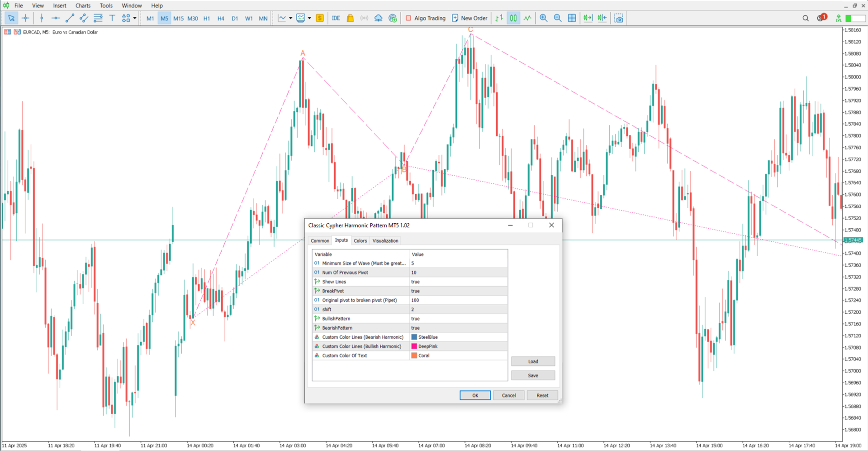This screenshot has height=451, width=868.
Task: Switch chart to MN timeframe
Action: click(263, 19)
